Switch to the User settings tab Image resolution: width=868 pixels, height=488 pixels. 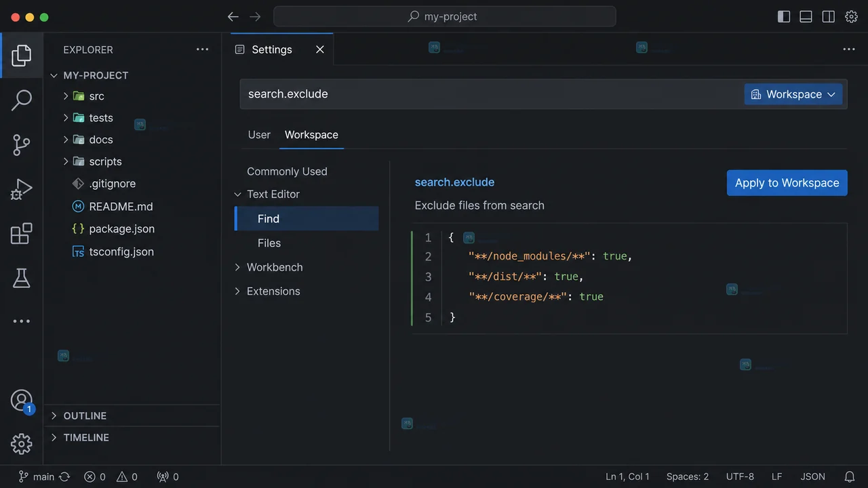coord(259,135)
